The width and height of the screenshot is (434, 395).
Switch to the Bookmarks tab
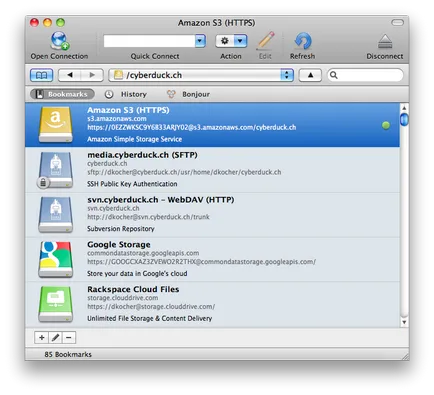(x=62, y=94)
